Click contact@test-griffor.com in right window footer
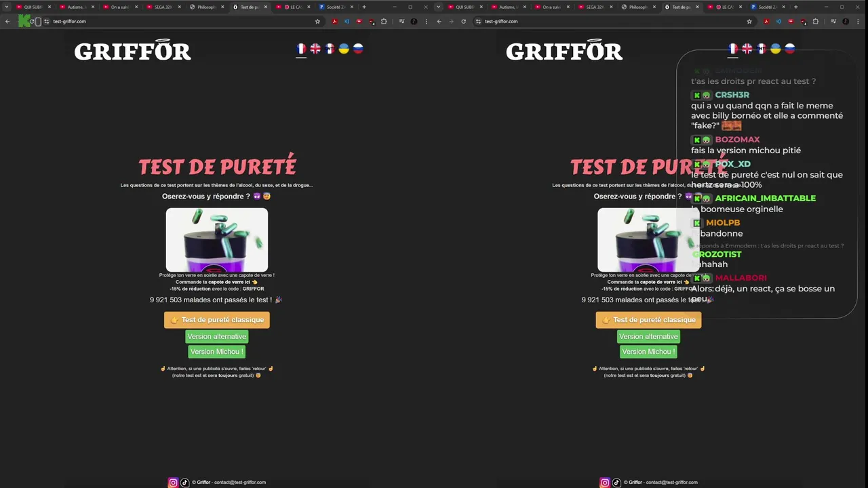 click(671, 483)
